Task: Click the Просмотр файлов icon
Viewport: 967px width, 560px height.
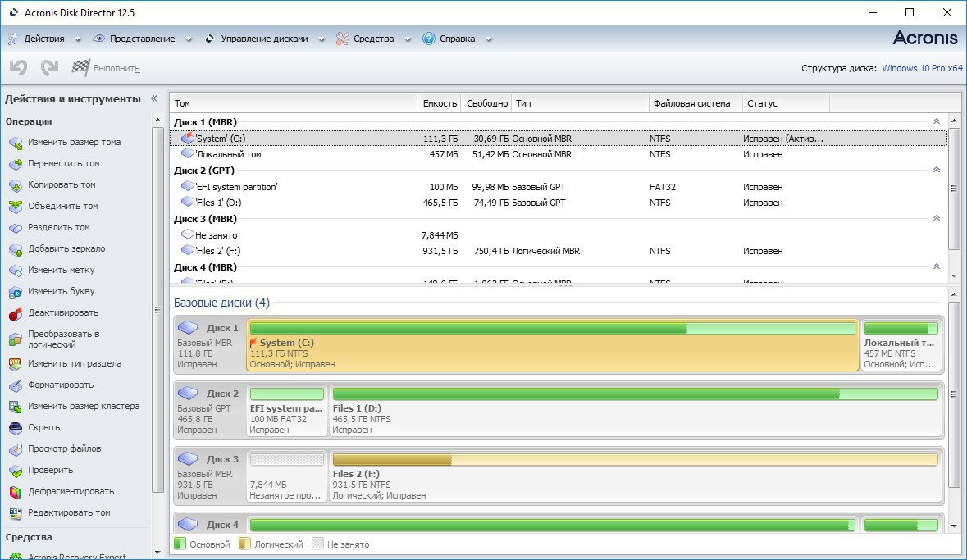Action: click(x=16, y=449)
